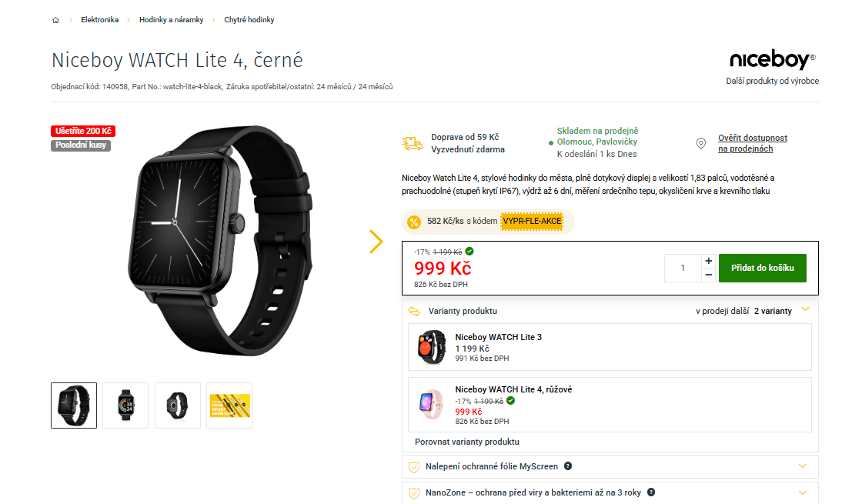
Task: Collapse the Varianty produktu section
Action: [805, 310]
